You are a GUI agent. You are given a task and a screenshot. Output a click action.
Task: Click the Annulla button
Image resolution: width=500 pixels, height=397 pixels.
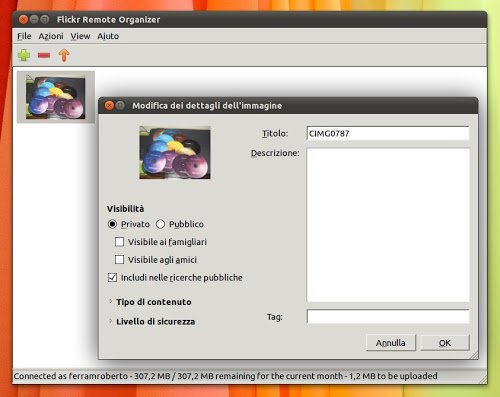[391, 343]
